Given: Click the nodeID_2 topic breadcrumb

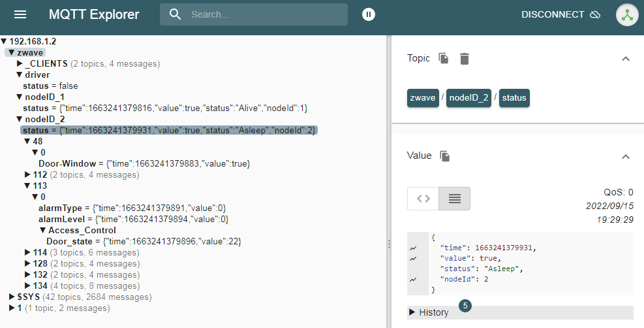Looking at the screenshot, I should pyautogui.click(x=468, y=98).
